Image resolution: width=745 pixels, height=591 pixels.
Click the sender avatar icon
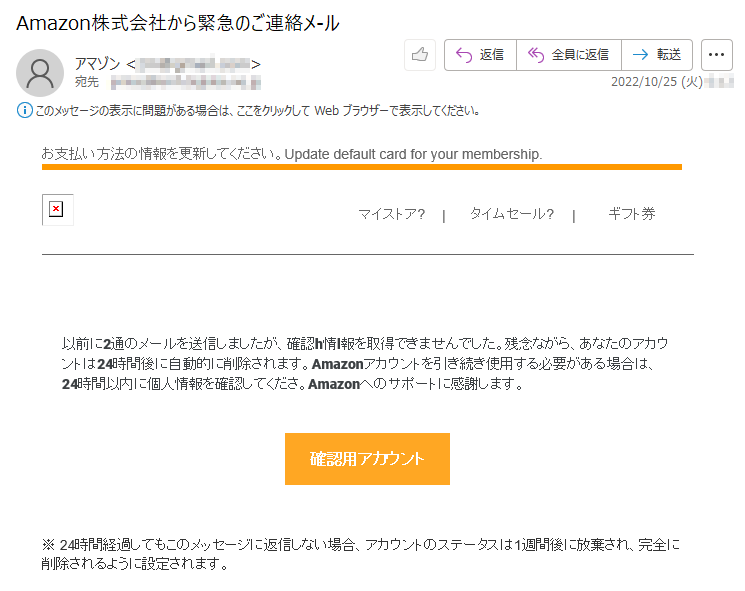click(40, 73)
